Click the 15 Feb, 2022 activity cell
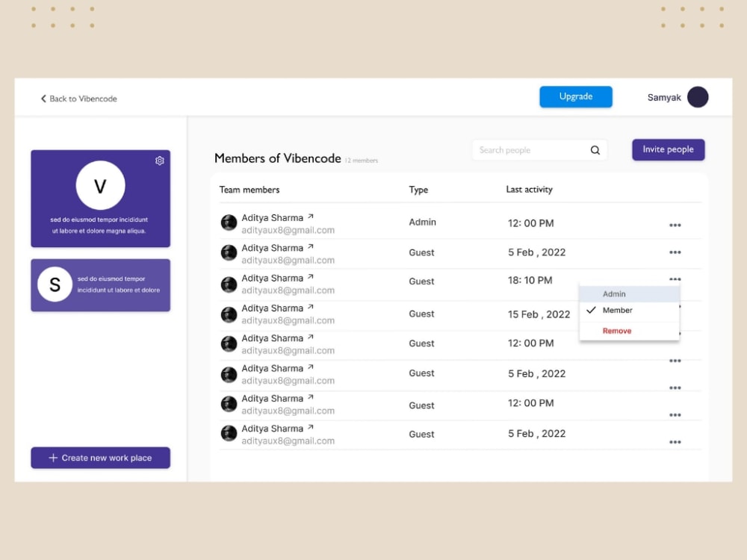The image size is (747, 560). click(539, 314)
